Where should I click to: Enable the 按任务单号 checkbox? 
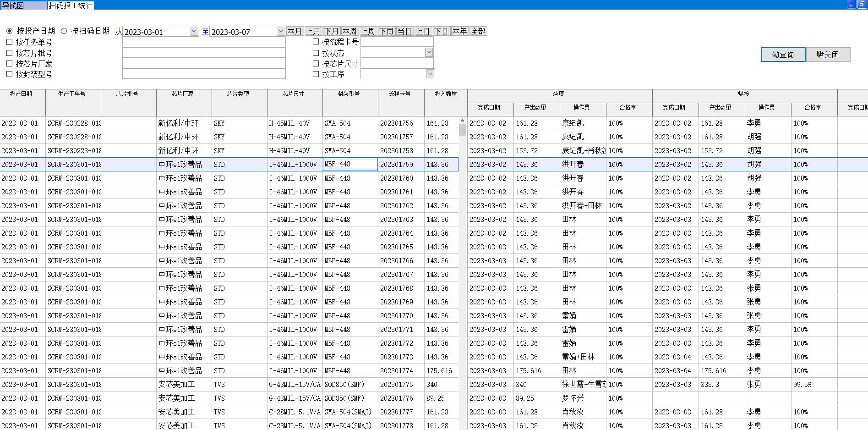click(x=10, y=42)
